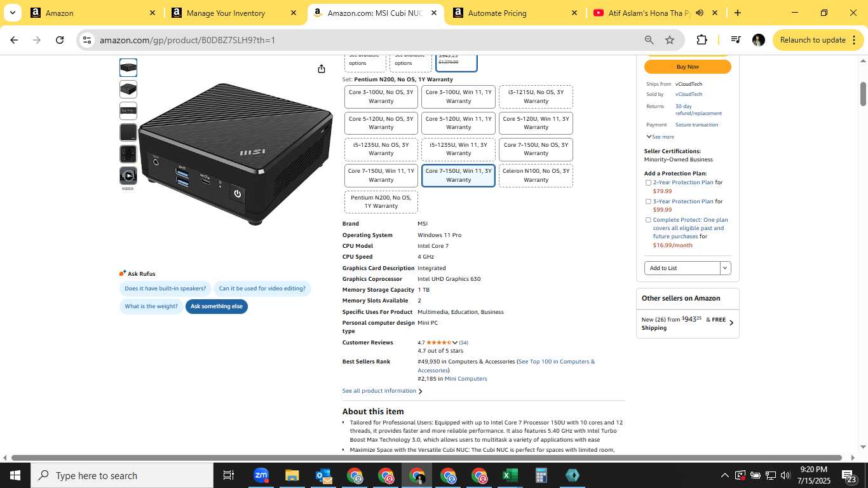Open the browser extensions puzzle icon
Viewport: 868px width, 488px height.
[702, 40]
